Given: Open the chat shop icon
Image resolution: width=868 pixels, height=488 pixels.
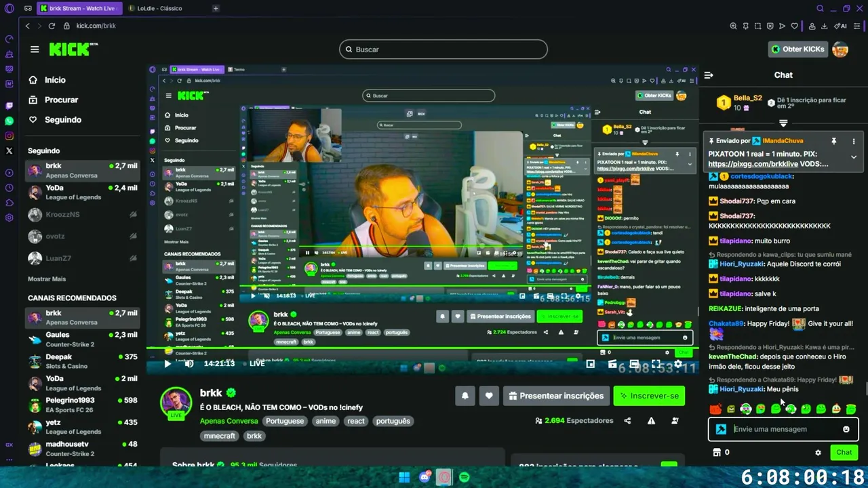Looking at the screenshot, I should coord(716,452).
